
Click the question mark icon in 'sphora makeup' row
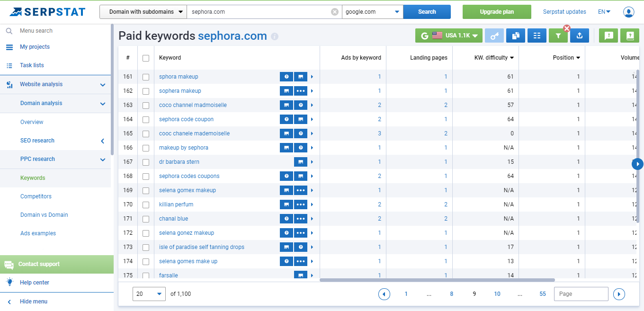(x=286, y=77)
